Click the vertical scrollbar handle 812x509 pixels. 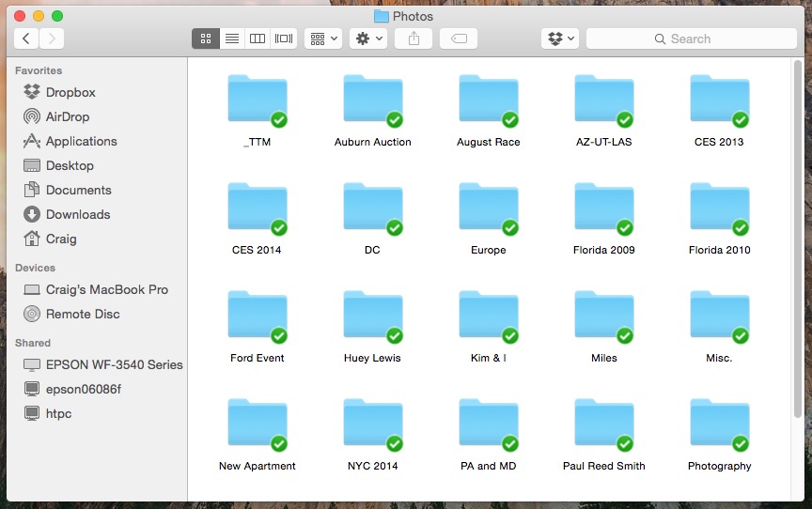click(798, 239)
